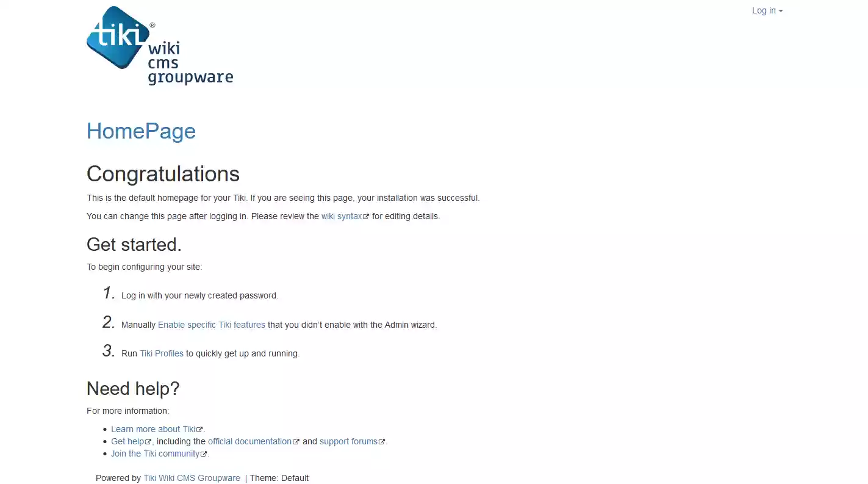Screen dimensions: 868x484
Task: Click the external-link icon beside wiki syntax
Action: click(367, 215)
